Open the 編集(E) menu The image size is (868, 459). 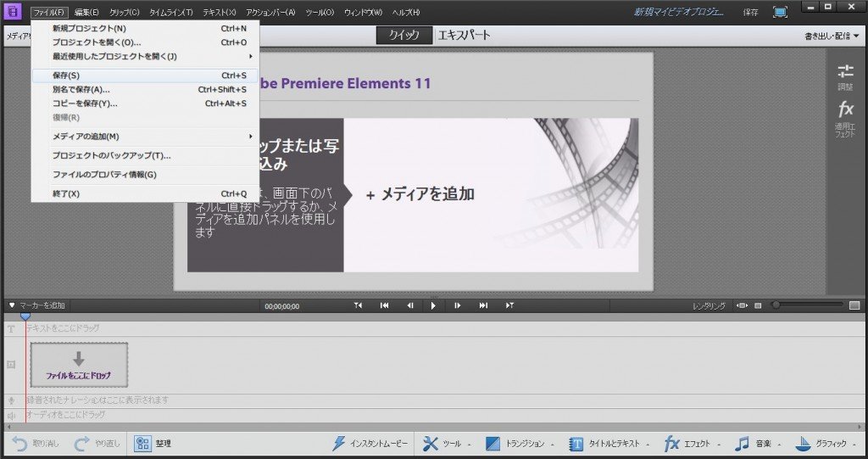87,12
